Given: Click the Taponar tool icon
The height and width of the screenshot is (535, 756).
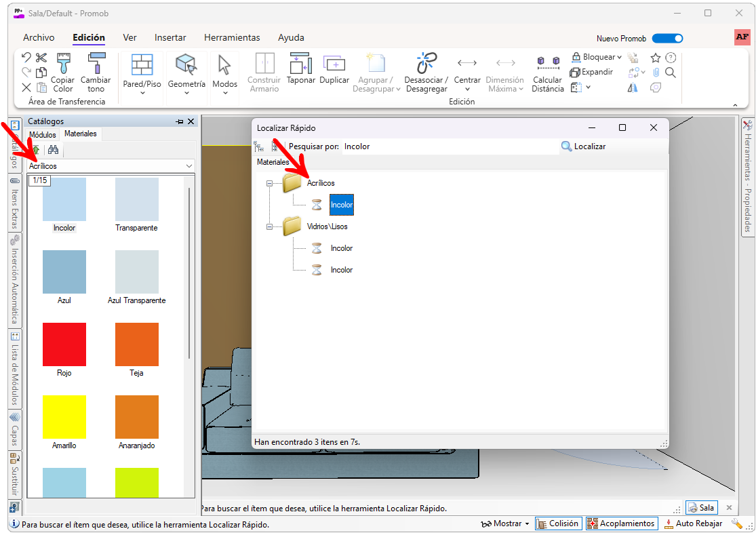Looking at the screenshot, I should click(x=300, y=64).
